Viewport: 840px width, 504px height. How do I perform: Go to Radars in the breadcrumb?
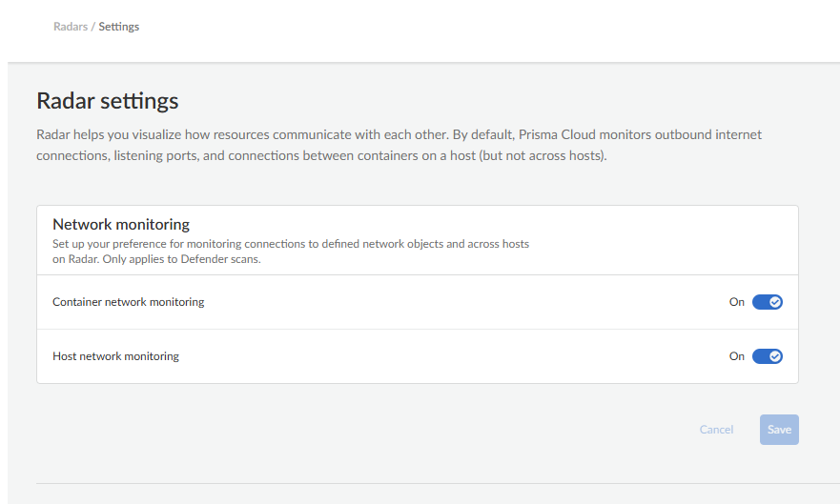71,27
